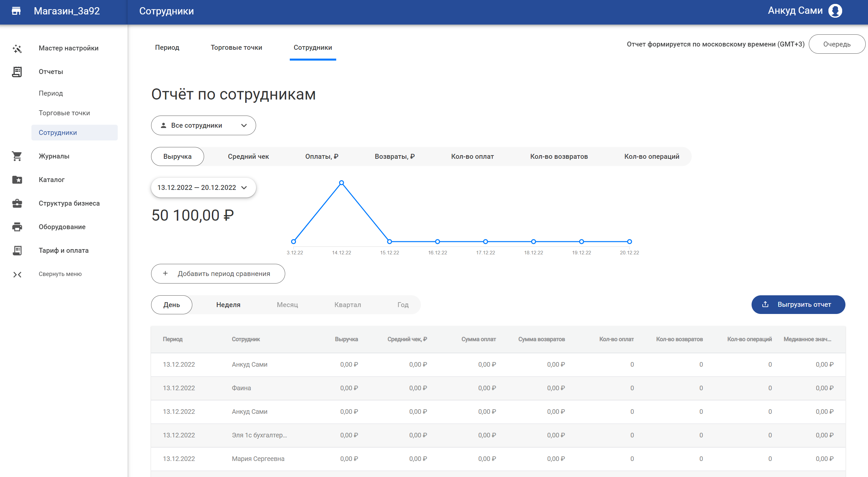Switch to the Период tab

click(x=167, y=47)
